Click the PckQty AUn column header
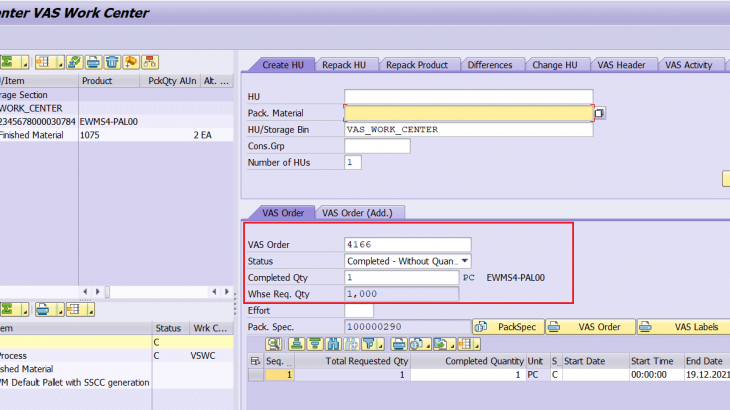 170,81
